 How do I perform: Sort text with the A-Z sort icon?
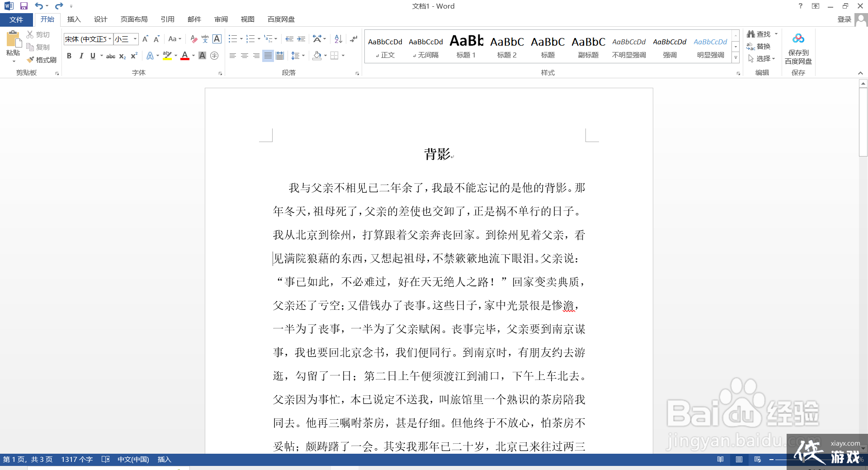point(339,39)
